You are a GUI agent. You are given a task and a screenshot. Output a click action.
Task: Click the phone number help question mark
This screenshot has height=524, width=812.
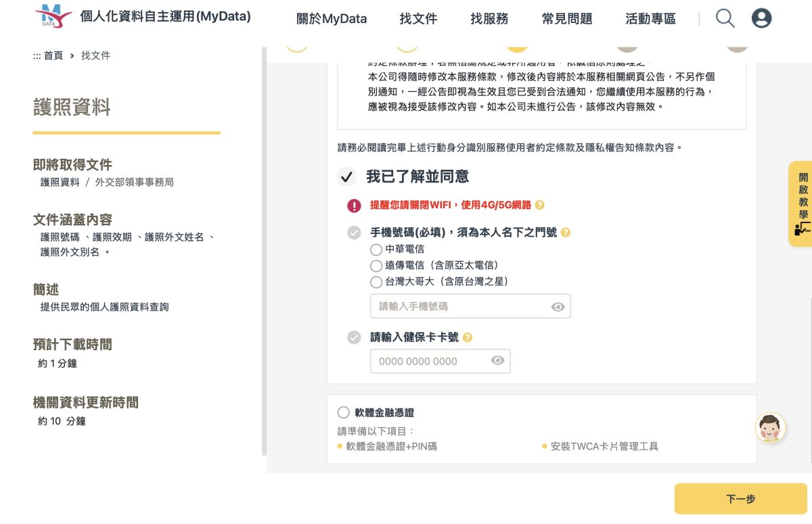tap(566, 233)
